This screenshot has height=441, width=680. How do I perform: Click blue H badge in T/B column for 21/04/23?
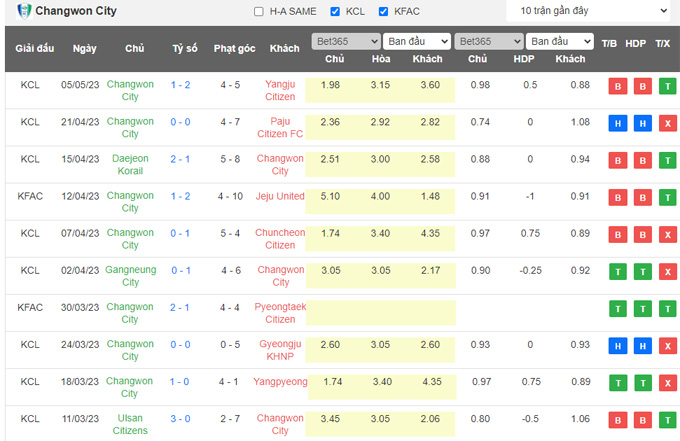pyautogui.click(x=617, y=123)
